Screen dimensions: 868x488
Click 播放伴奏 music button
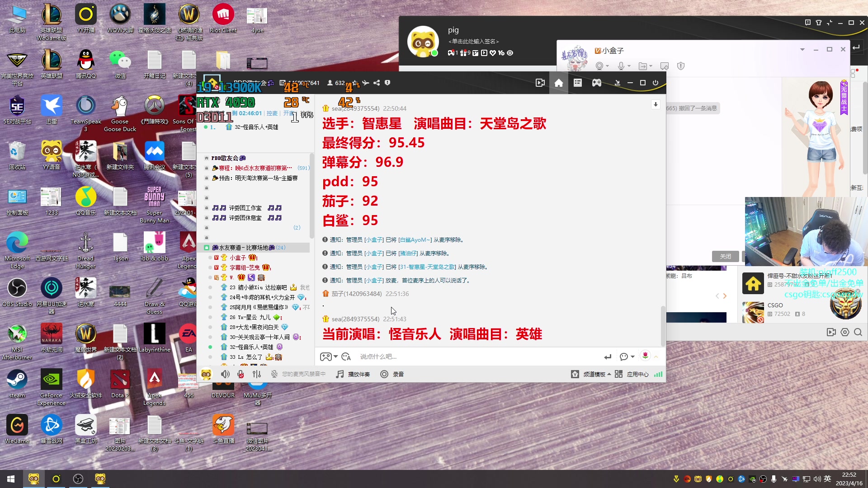[x=353, y=374]
